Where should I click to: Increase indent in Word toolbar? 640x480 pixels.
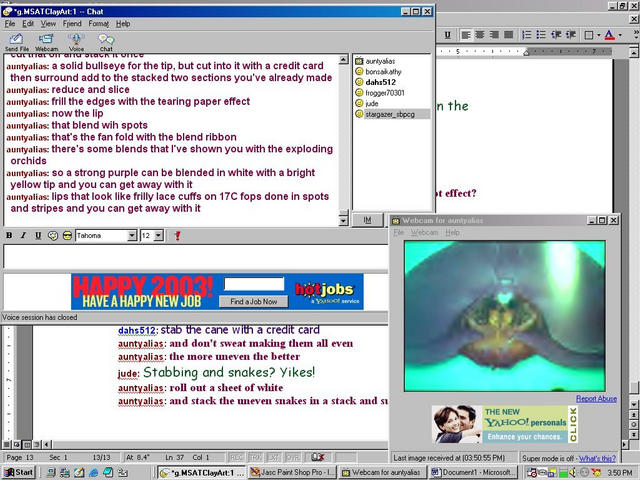pos(570,35)
